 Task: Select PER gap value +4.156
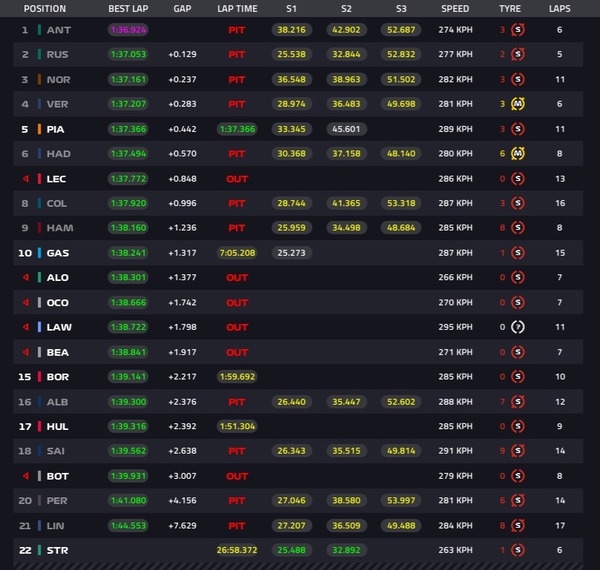click(182, 500)
